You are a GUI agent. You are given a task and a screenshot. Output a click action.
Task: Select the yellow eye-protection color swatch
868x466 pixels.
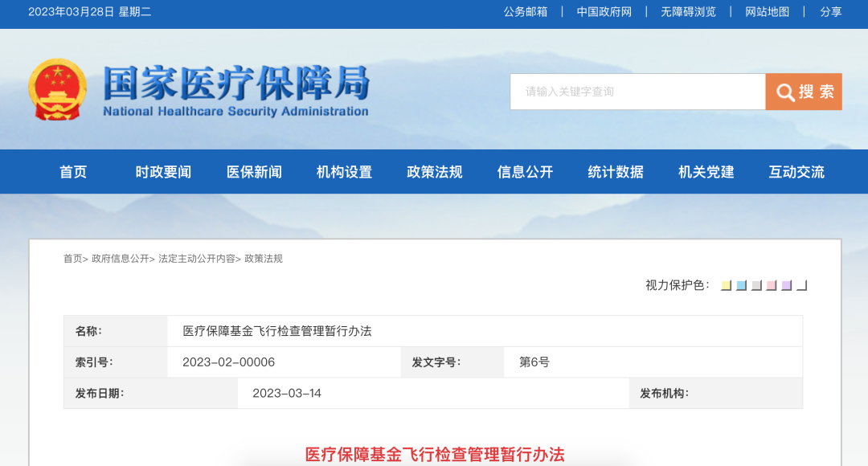(726, 285)
